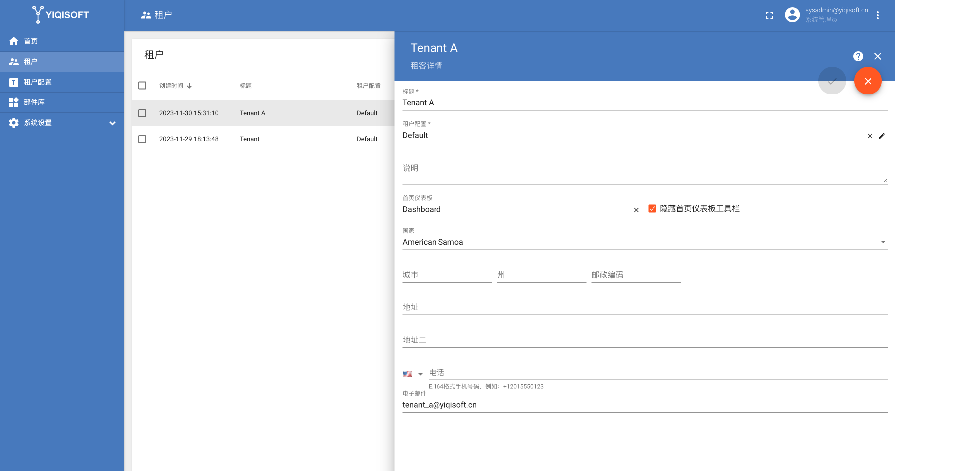This screenshot has width=980, height=471.
Task: Click the 部件库 widgets icon
Action: pos(14,102)
